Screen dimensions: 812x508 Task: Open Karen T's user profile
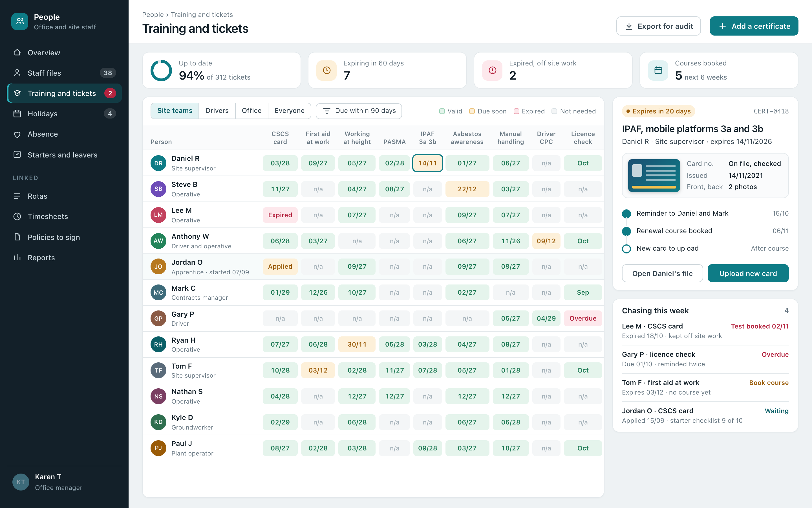64,482
